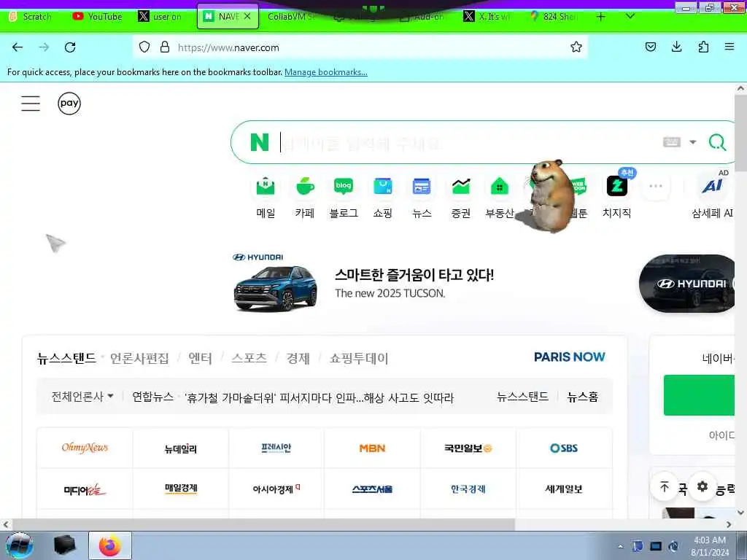This screenshot has height=560, width=747.
Task: Open the Cafe (카페) shortcut icon
Action: pos(305,187)
